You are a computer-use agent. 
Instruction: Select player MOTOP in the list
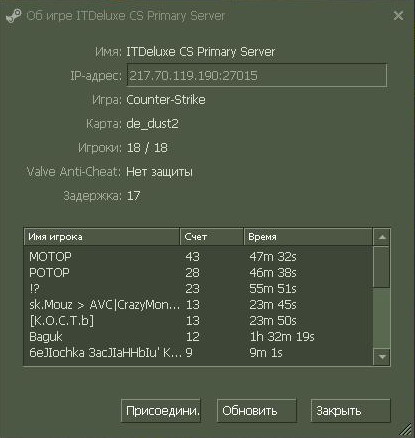[199, 257]
